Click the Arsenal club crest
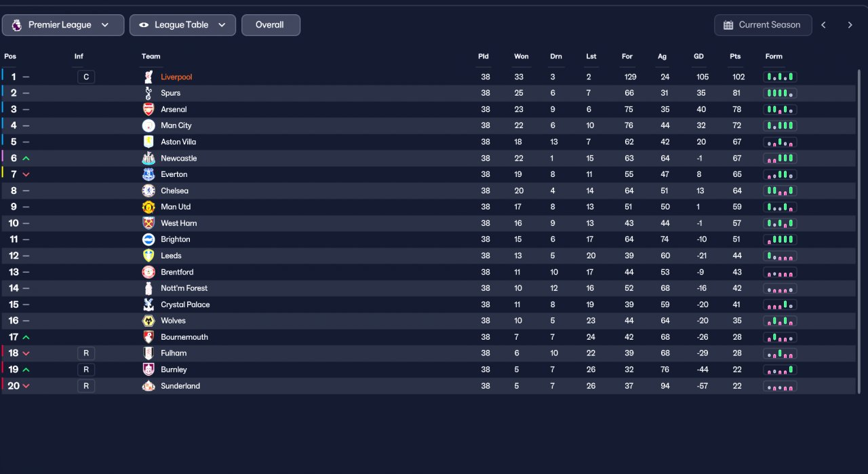868x474 pixels. (x=149, y=109)
